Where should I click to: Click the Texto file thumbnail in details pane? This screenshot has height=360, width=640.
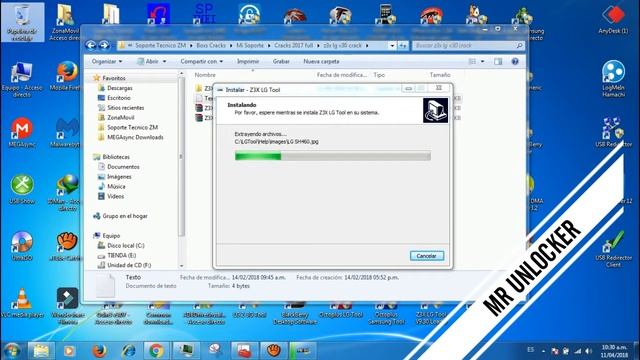pos(105,285)
